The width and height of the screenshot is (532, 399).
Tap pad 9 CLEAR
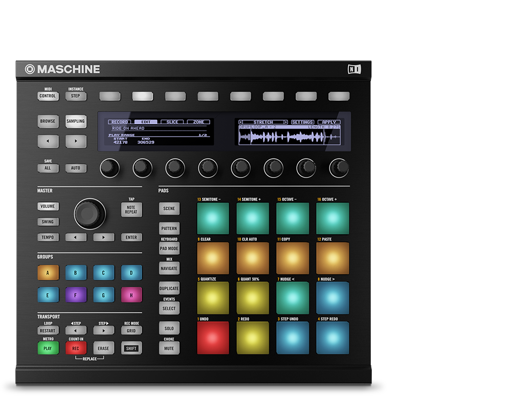(213, 258)
